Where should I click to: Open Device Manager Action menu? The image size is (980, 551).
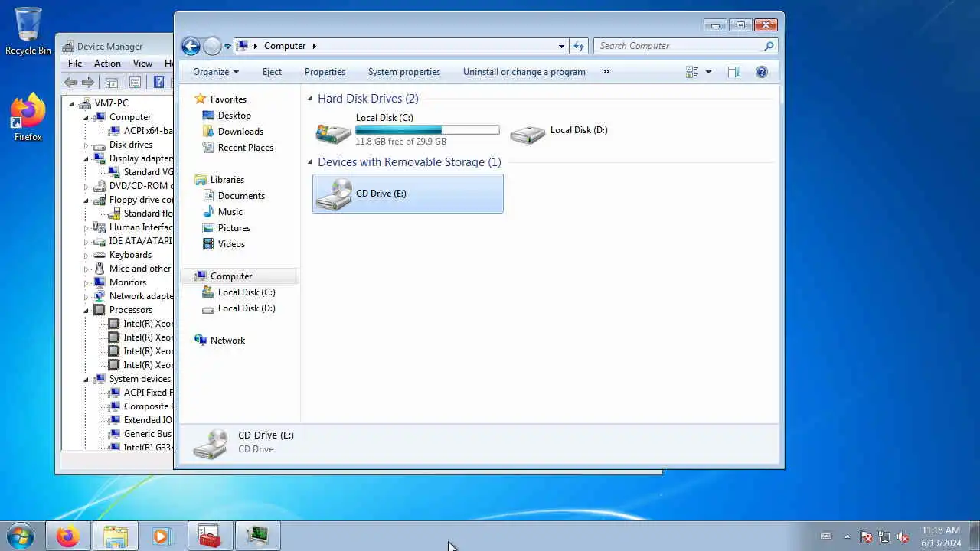point(107,64)
